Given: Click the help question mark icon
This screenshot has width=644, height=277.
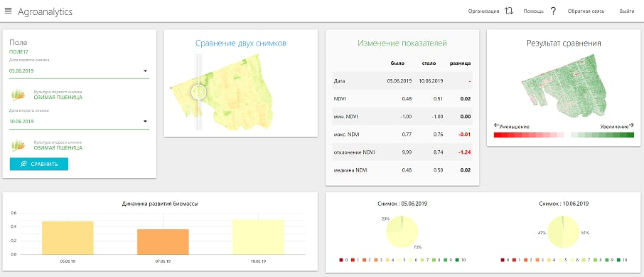Looking at the screenshot, I should coord(553,11).
